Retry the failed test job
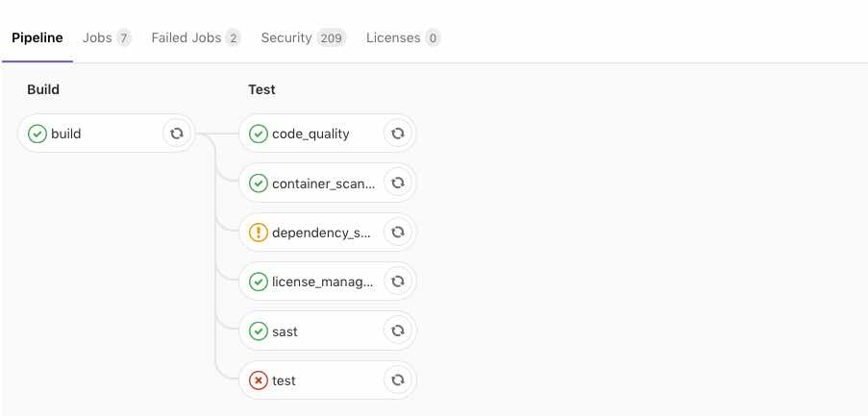The image size is (868, 416). (x=397, y=380)
